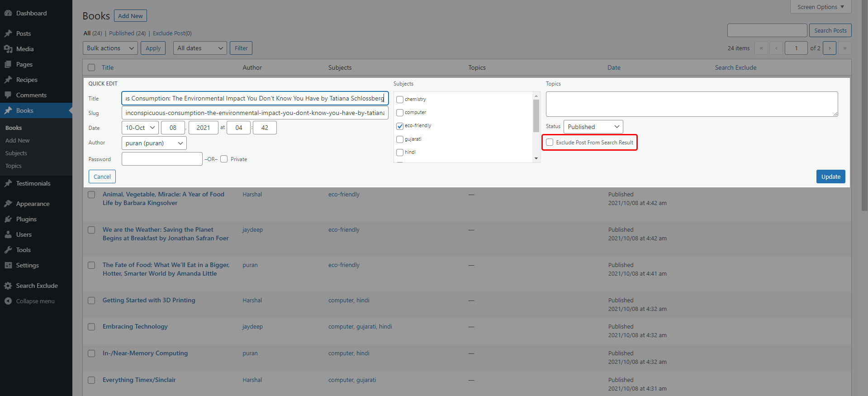The image size is (868, 396).
Task: Click the Appearance paintbrush icon
Action: [8, 204]
